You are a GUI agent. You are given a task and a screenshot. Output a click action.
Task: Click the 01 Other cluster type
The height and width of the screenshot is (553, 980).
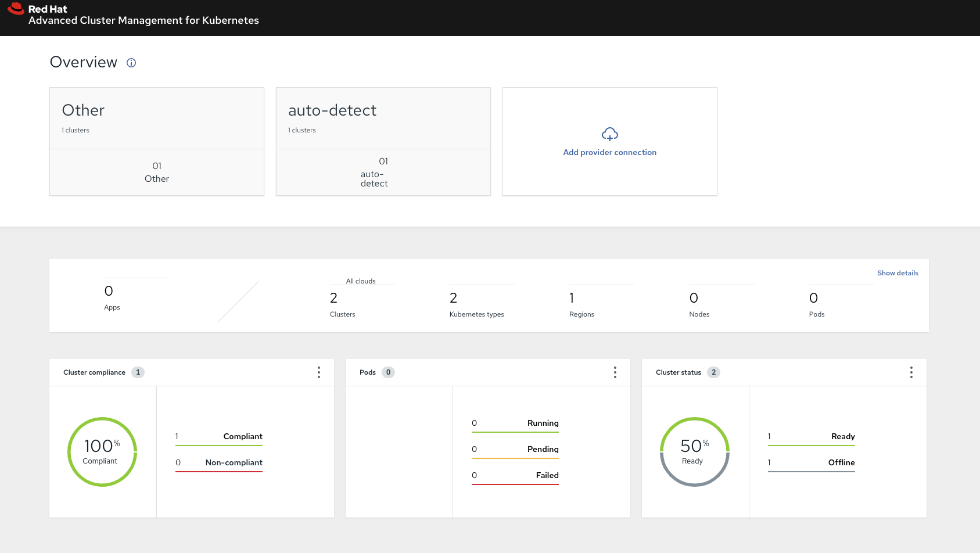[157, 173]
